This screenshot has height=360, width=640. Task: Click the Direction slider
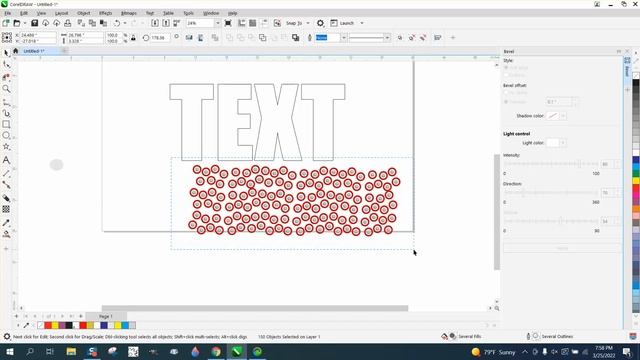[551, 192]
